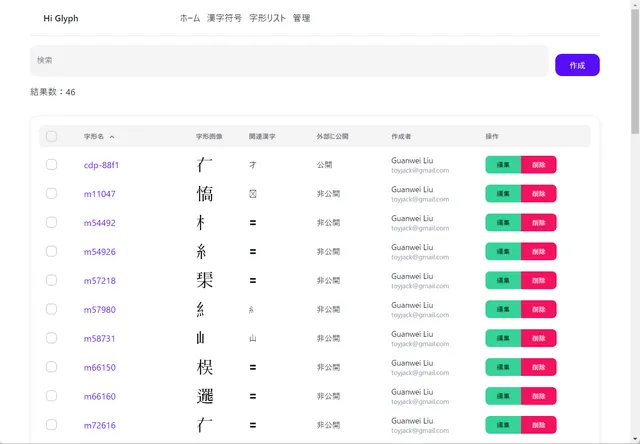This screenshot has height=444, width=640.
Task: Click the 結果数：46 result count text
Action: [x=53, y=92]
